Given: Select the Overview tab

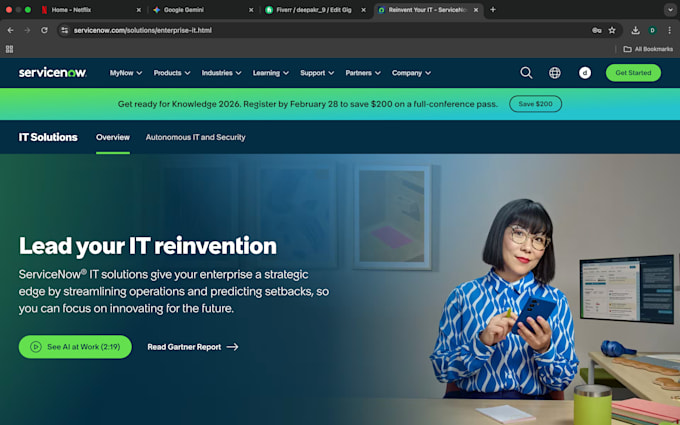Looking at the screenshot, I should (x=113, y=137).
